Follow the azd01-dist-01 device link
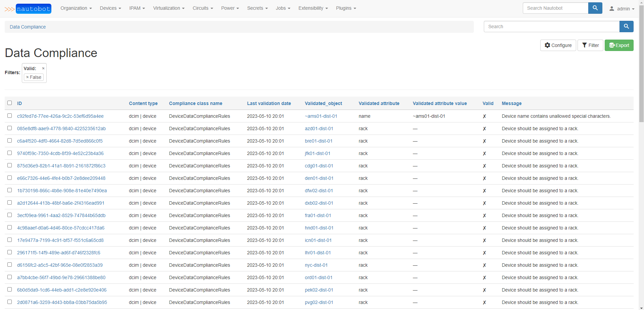Viewport: 644px width, 310px height. pyautogui.click(x=319, y=128)
